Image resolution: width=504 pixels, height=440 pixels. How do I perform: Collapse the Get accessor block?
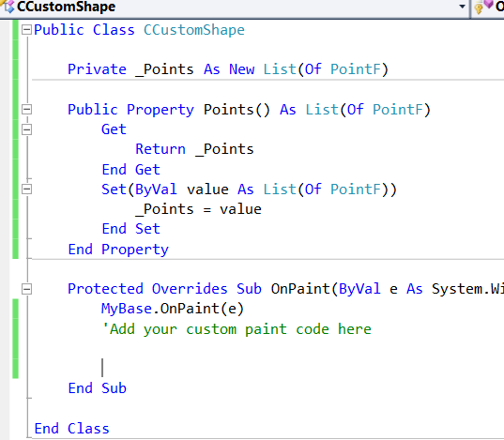26,129
